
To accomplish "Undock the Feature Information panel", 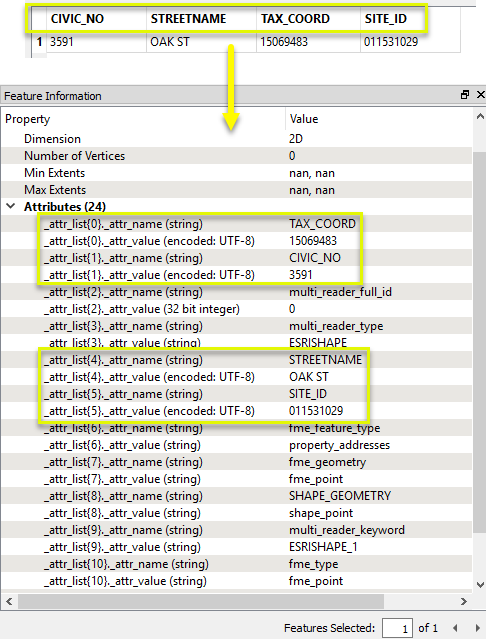I will (465, 95).
